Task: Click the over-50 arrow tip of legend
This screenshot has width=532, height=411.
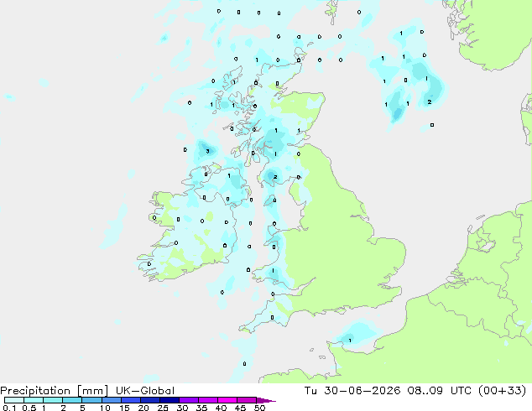Action: point(266,400)
